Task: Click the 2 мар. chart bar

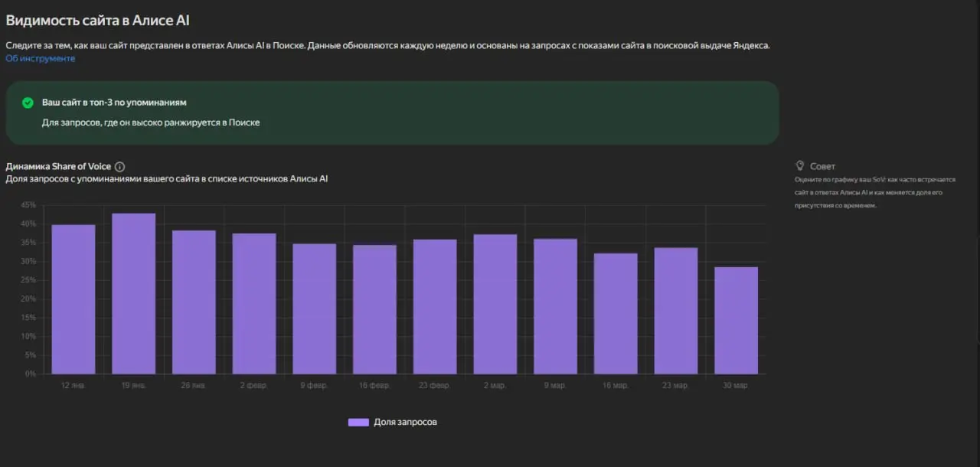Action: pos(495,304)
